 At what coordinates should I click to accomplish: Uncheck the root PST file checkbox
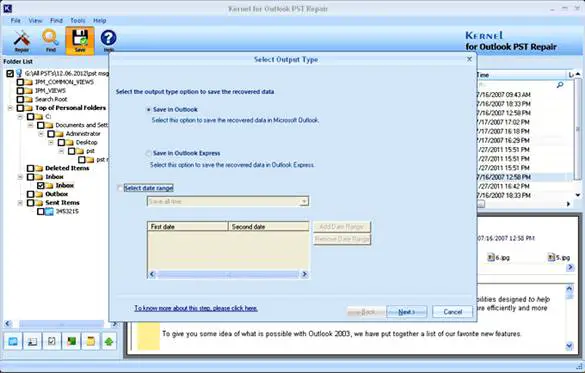pos(10,73)
